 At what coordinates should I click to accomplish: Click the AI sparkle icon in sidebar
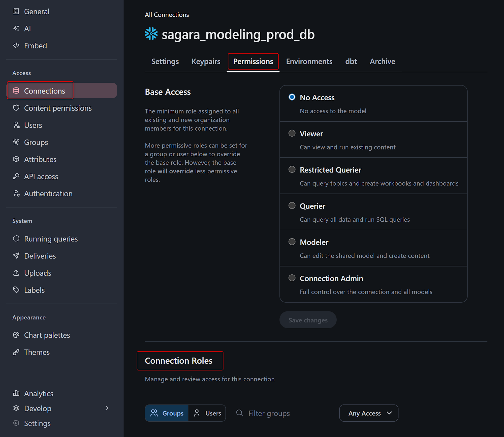[x=16, y=28]
